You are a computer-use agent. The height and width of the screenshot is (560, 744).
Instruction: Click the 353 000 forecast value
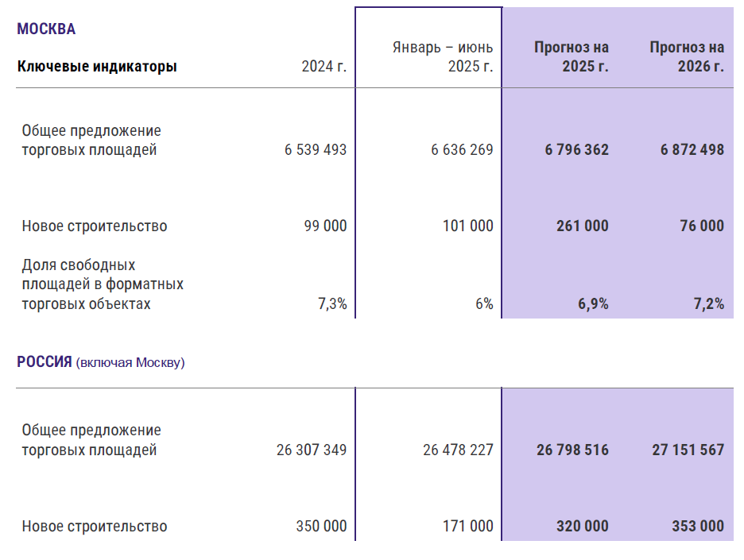(697, 526)
